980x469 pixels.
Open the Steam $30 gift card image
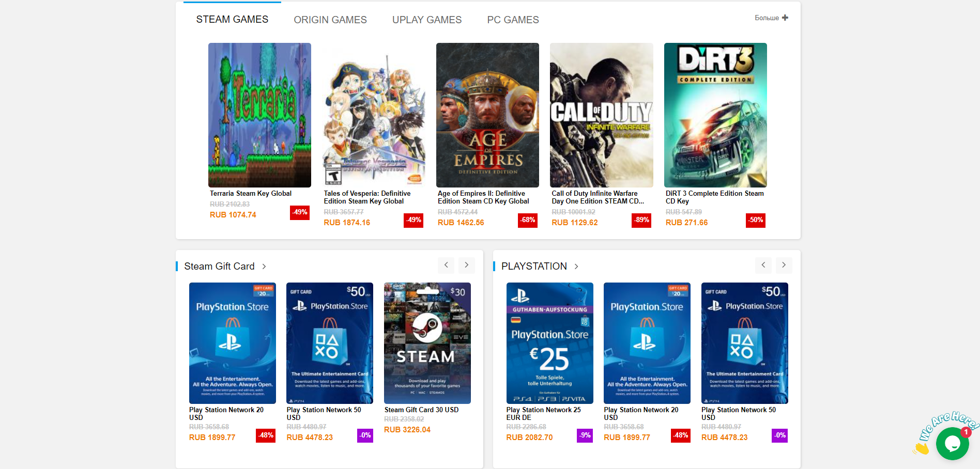pyautogui.click(x=427, y=343)
